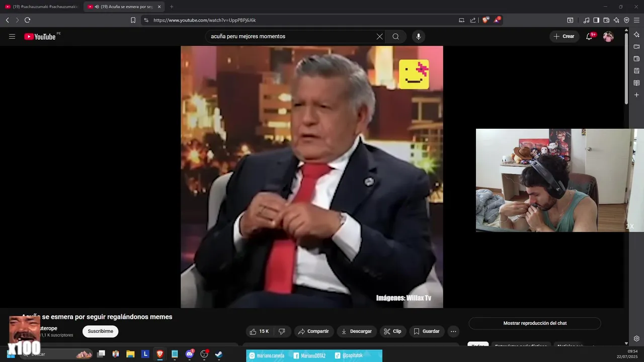Click Mostrar reproducción del chat
The width and height of the screenshot is (644, 362).
coord(535,323)
